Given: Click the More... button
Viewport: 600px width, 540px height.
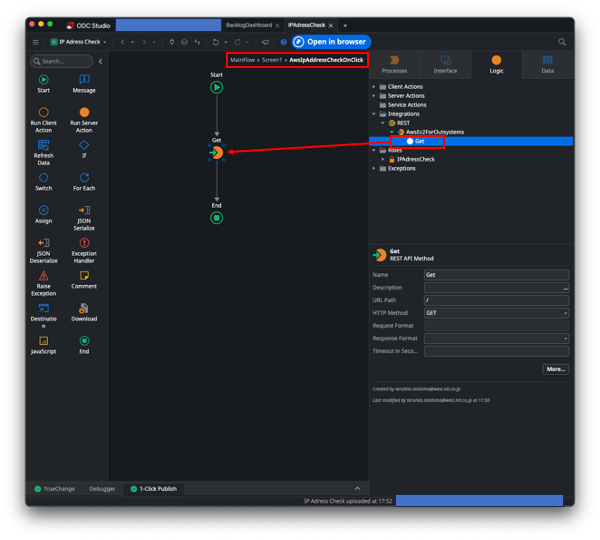Looking at the screenshot, I should click(x=555, y=369).
